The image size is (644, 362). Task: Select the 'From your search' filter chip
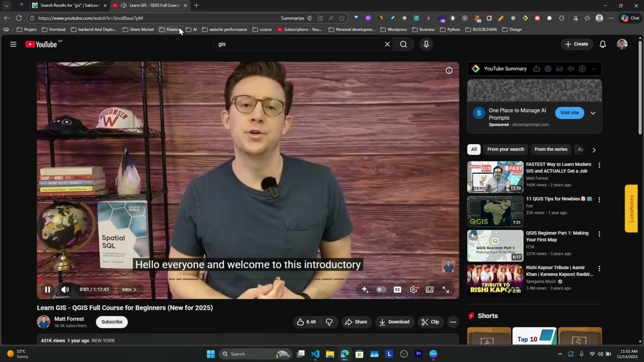pos(506,149)
